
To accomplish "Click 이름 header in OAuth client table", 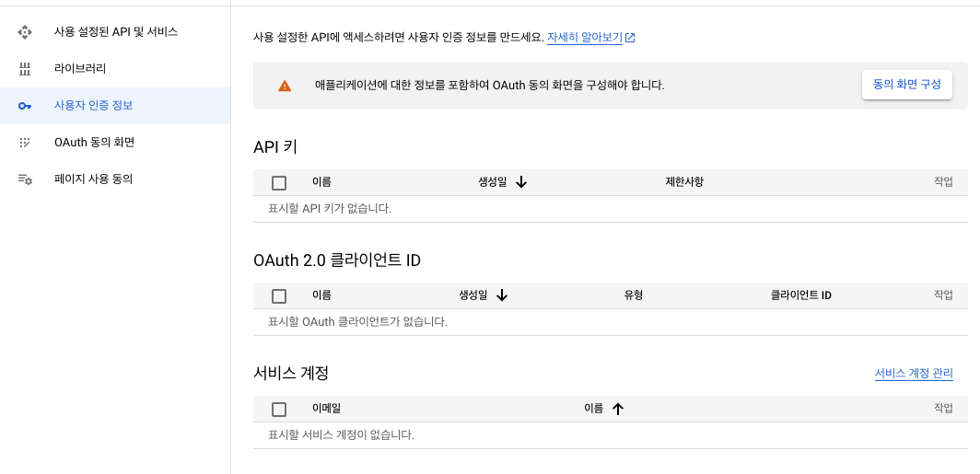I will (321, 295).
